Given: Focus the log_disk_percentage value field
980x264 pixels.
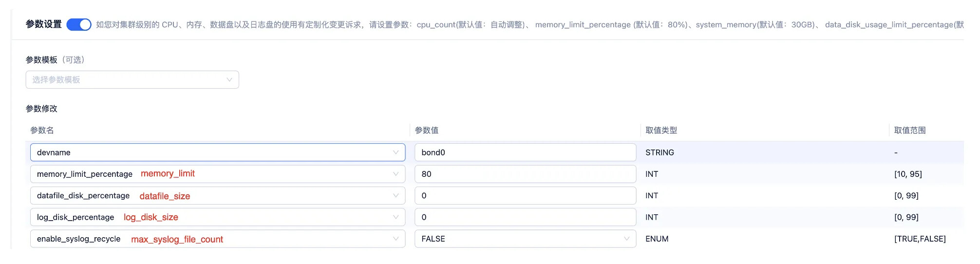Looking at the screenshot, I should 525,217.
